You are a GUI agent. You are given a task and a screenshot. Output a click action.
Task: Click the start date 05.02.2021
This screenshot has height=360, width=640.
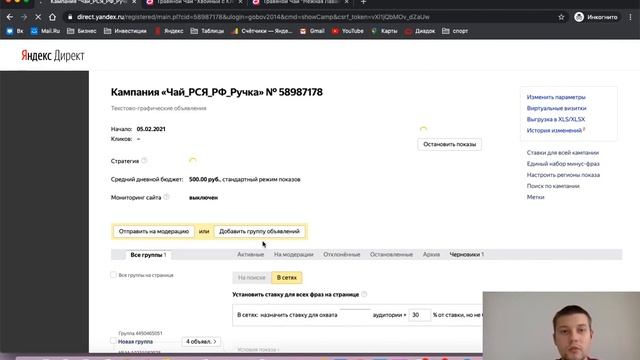(x=151, y=129)
